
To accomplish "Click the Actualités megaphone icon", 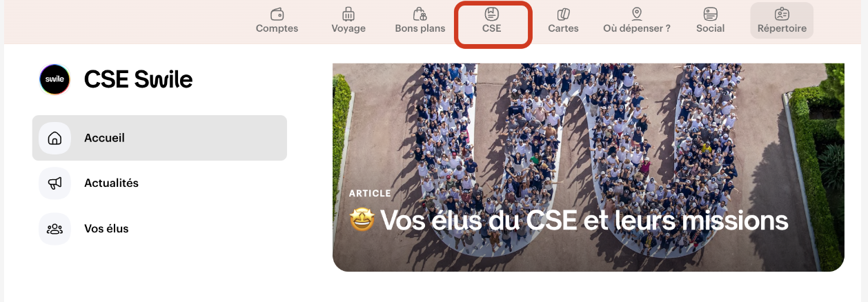I will coord(55,183).
